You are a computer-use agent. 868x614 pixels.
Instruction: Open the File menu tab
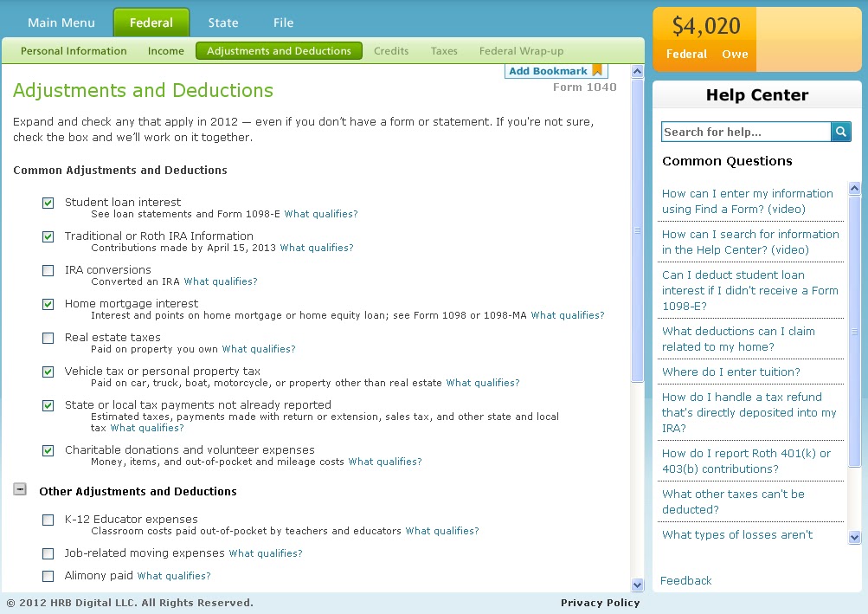tap(282, 22)
